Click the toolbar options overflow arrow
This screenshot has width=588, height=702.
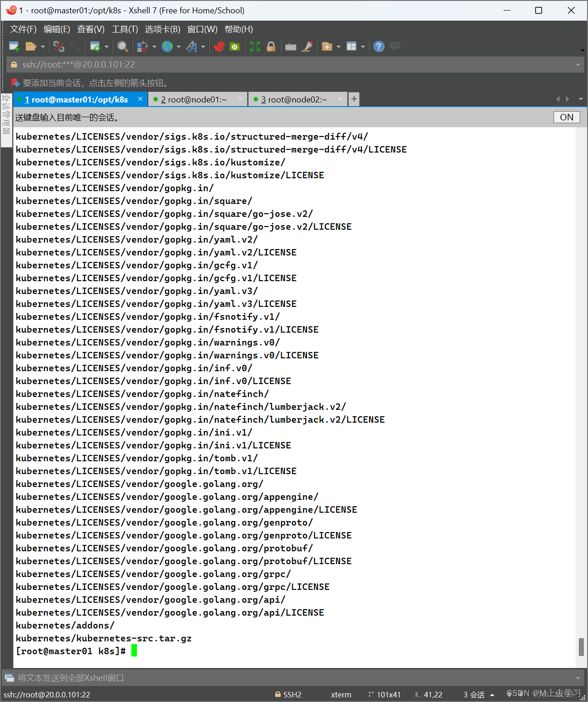tap(582, 51)
